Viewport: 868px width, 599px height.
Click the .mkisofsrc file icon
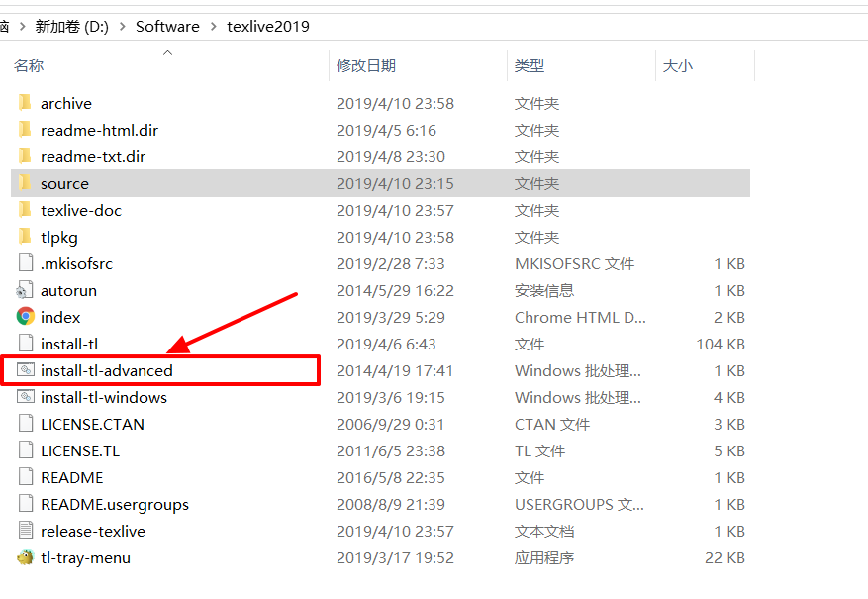click(x=26, y=263)
